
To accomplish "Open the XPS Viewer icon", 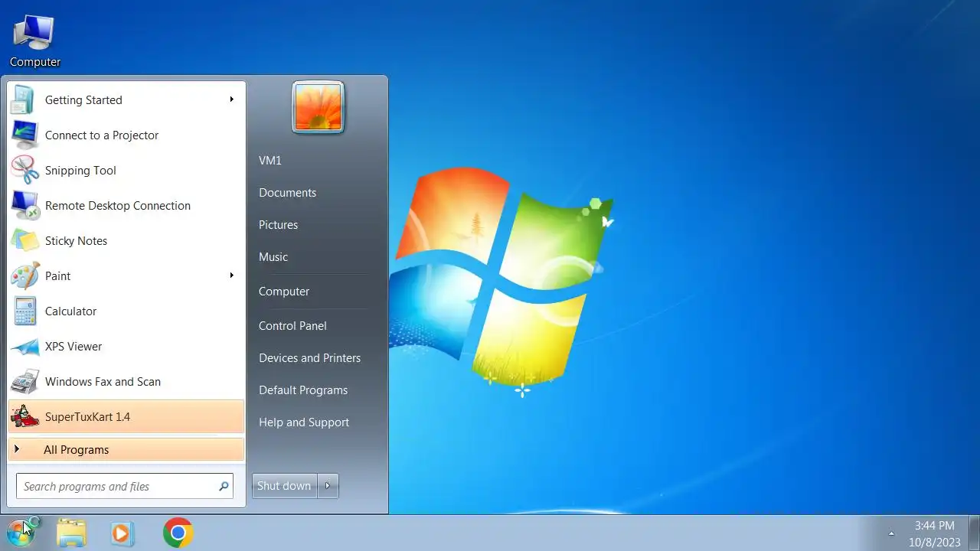I will pos(24,346).
